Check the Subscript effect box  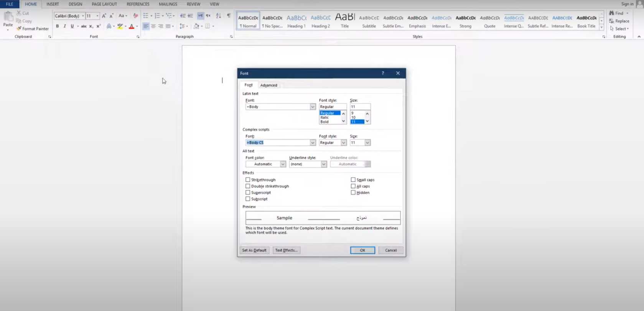[x=248, y=199]
